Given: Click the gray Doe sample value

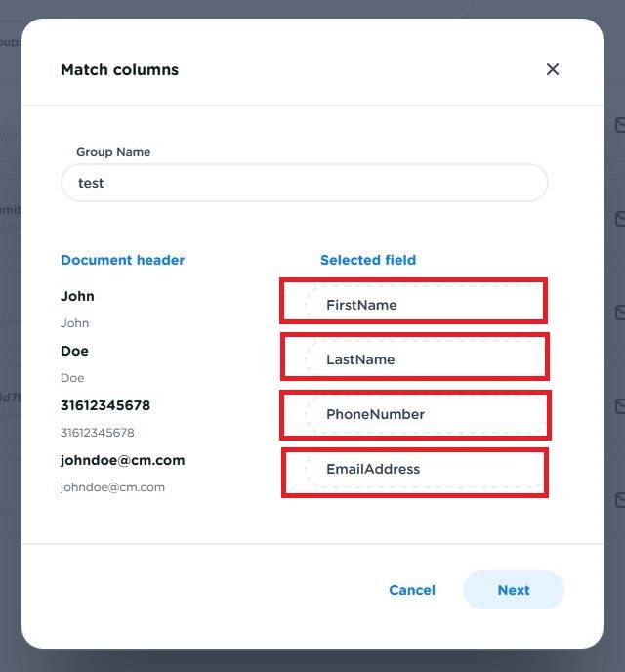Looking at the screenshot, I should point(72,378).
